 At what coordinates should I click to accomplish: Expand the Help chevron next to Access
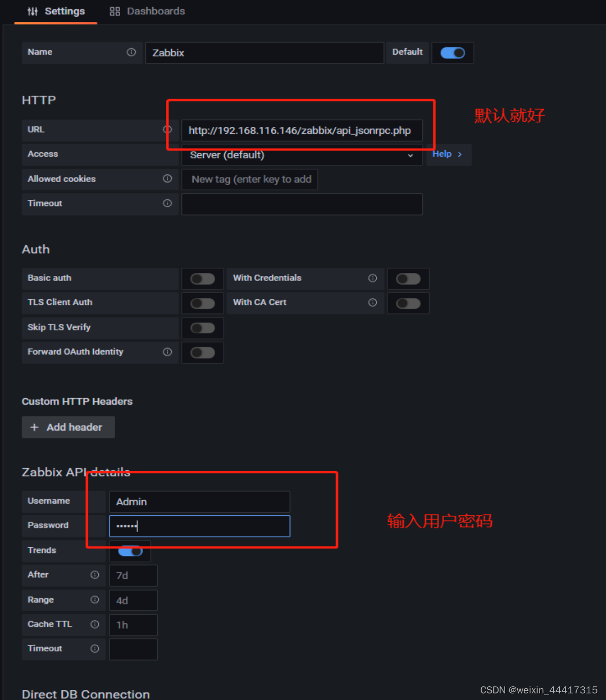(459, 154)
